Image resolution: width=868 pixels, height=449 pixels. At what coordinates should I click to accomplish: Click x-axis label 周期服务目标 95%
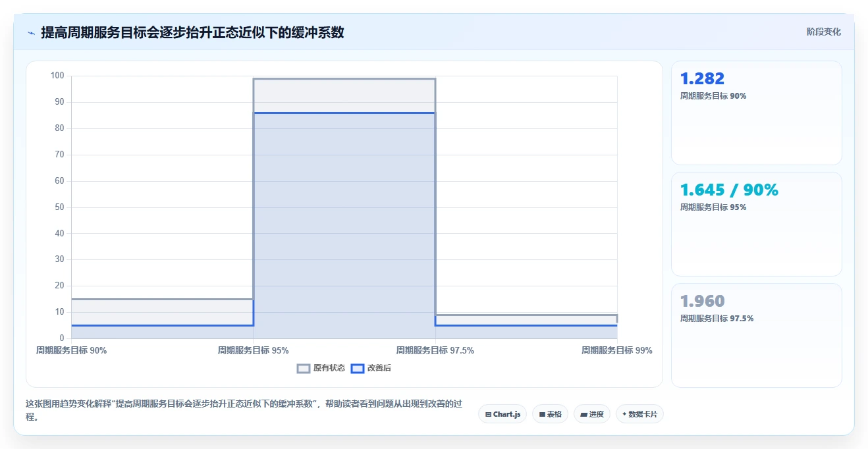(253, 351)
